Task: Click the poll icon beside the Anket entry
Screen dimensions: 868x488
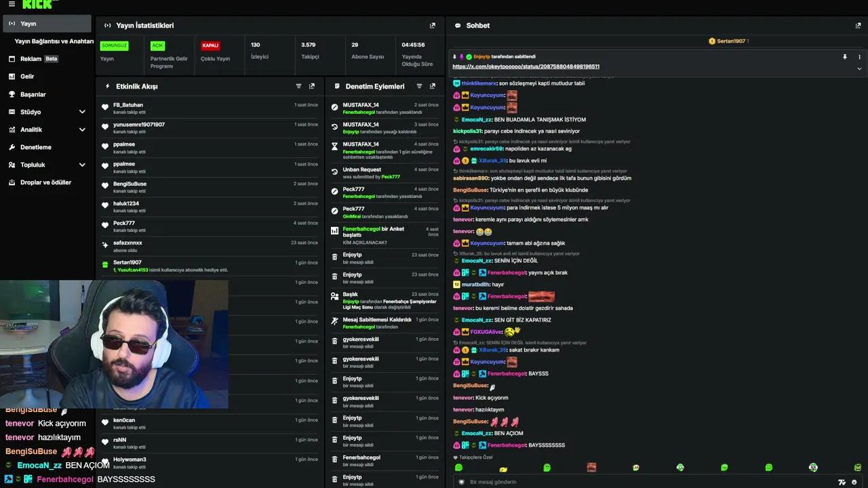Action: pos(334,231)
